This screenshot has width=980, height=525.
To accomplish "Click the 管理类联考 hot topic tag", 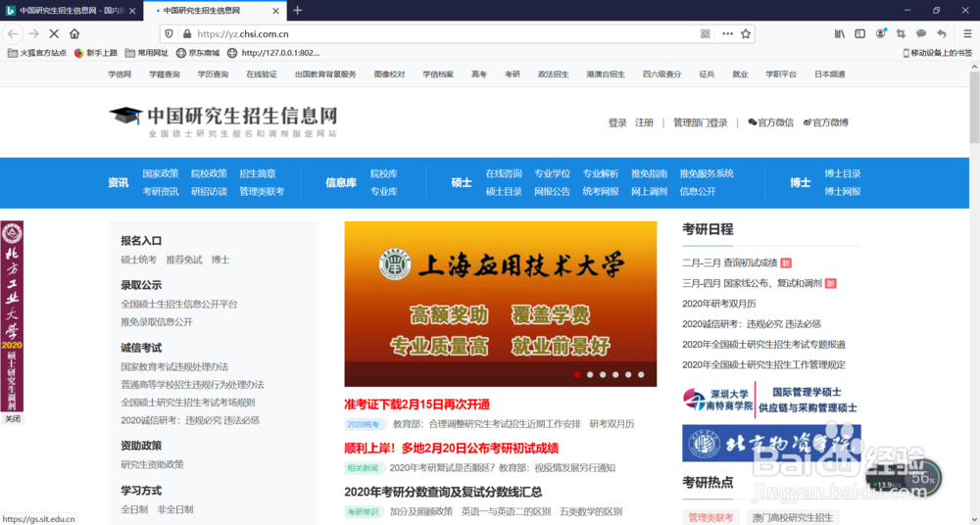I will click(710, 517).
